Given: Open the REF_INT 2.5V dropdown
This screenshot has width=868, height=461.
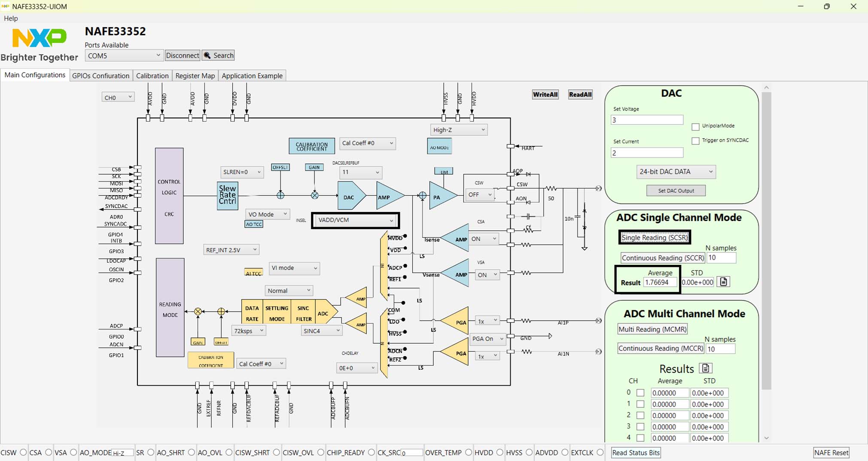Looking at the screenshot, I should 231,249.
